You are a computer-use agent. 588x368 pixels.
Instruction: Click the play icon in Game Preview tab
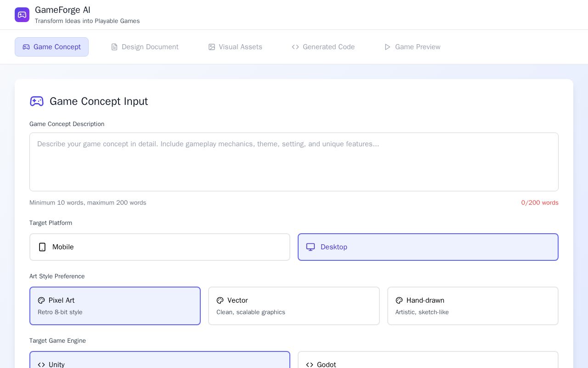(x=388, y=47)
